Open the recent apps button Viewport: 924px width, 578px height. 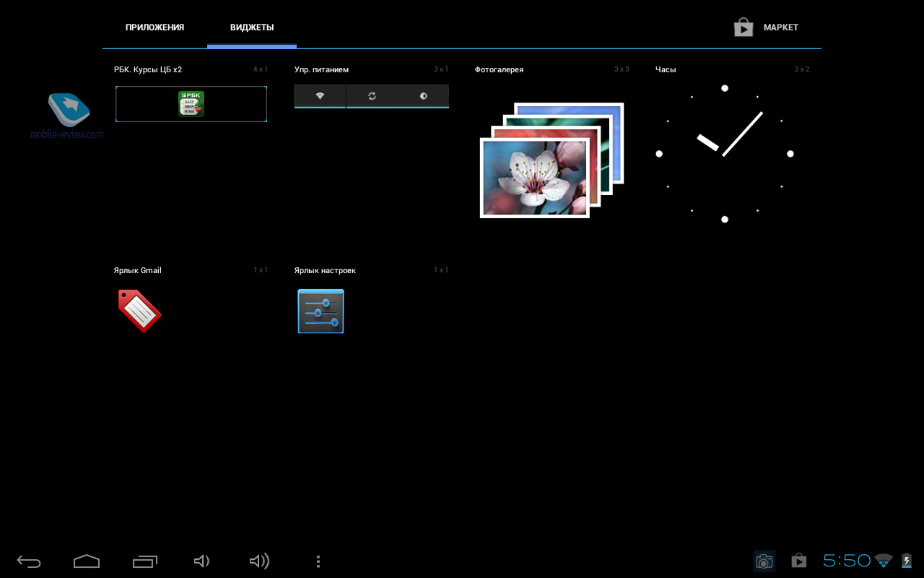click(144, 561)
